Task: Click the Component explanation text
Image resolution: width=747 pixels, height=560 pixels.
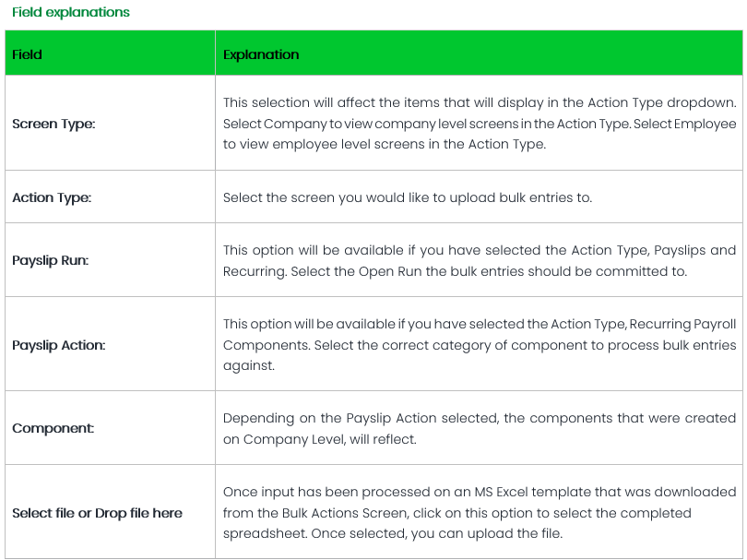Action: point(480,429)
